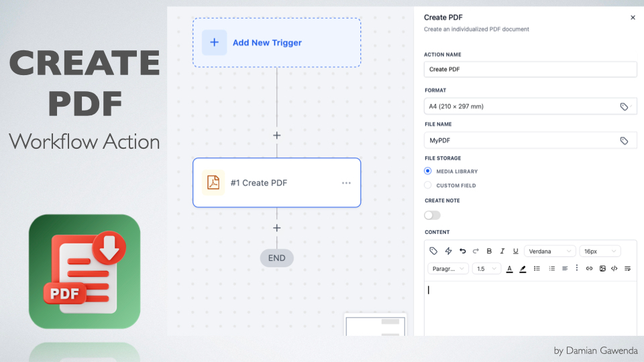Click the insert image icon
This screenshot has width=644, height=362.
pyautogui.click(x=602, y=269)
